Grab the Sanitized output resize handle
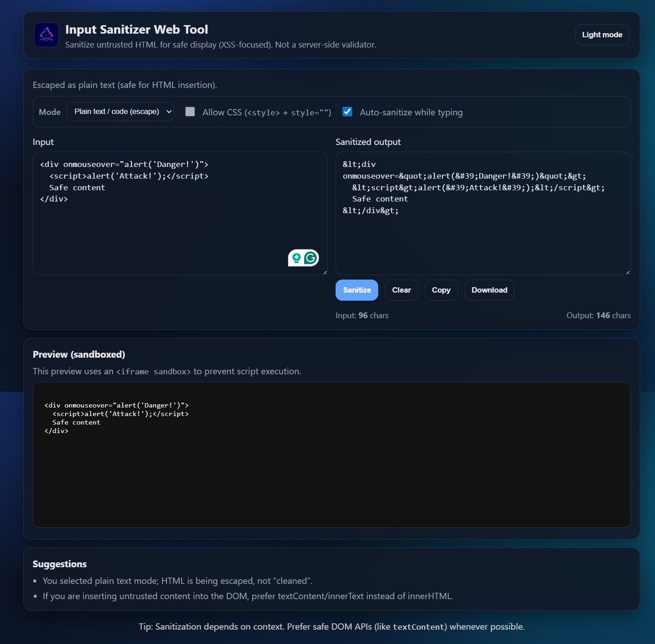This screenshot has height=644, width=655. point(628,272)
